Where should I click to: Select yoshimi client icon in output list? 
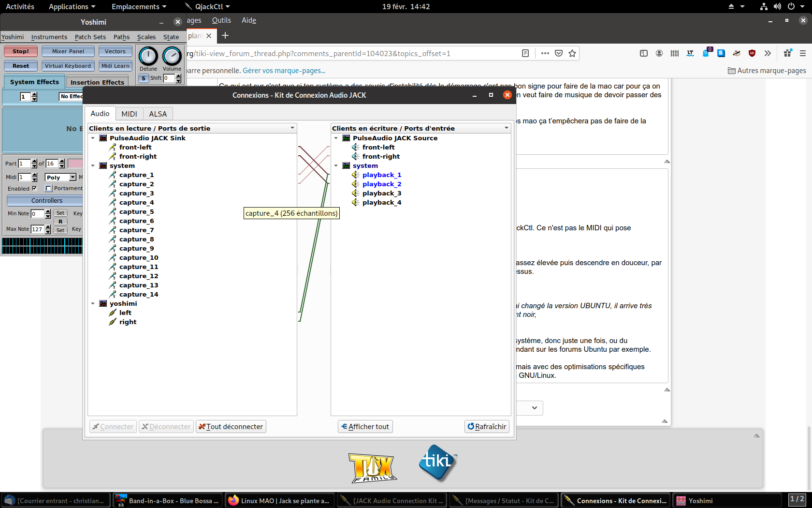pos(103,303)
